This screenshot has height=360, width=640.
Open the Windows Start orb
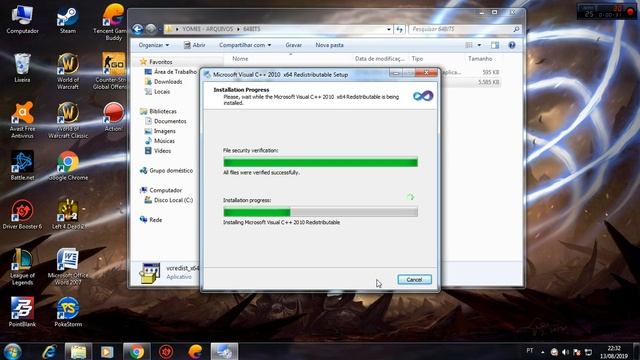[13, 351]
